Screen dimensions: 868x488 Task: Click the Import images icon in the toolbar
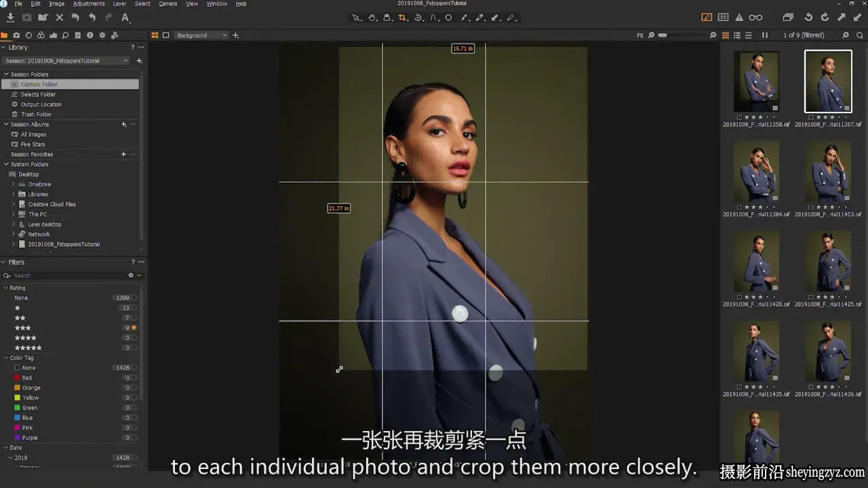coord(10,18)
